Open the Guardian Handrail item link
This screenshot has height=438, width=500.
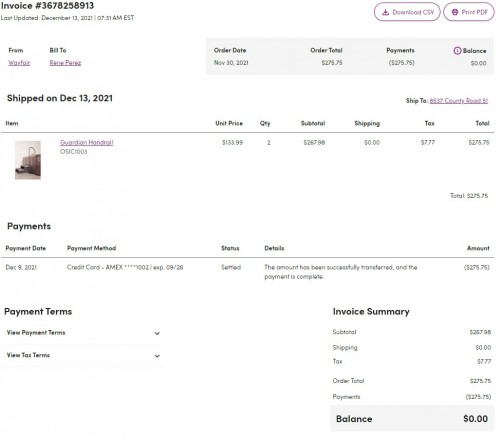tap(86, 142)
